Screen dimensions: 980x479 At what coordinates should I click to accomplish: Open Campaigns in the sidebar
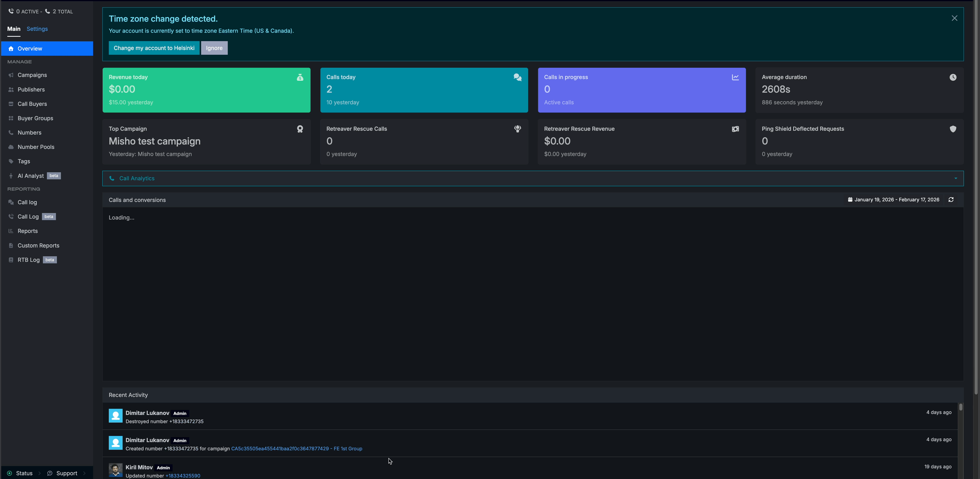tap(32, 75)
